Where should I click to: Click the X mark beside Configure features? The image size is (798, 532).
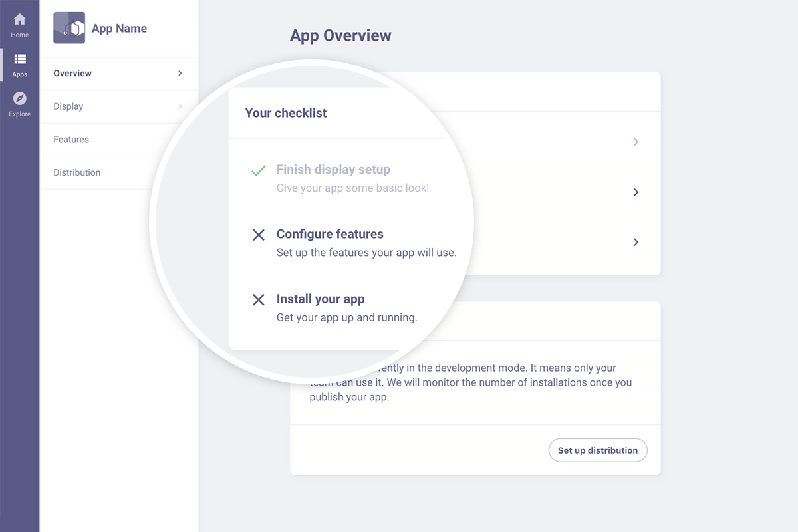click(x=259, y=234)
